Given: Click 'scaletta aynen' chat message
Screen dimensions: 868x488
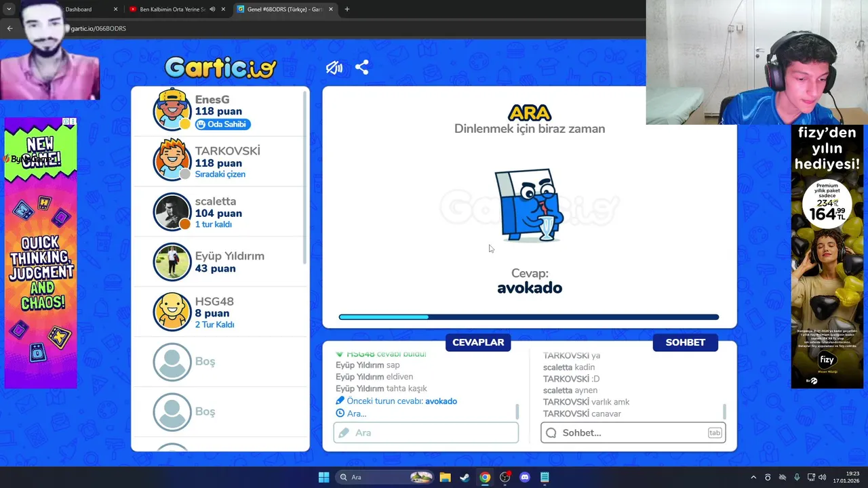Looking at the screenshot, I should (570, 390).
